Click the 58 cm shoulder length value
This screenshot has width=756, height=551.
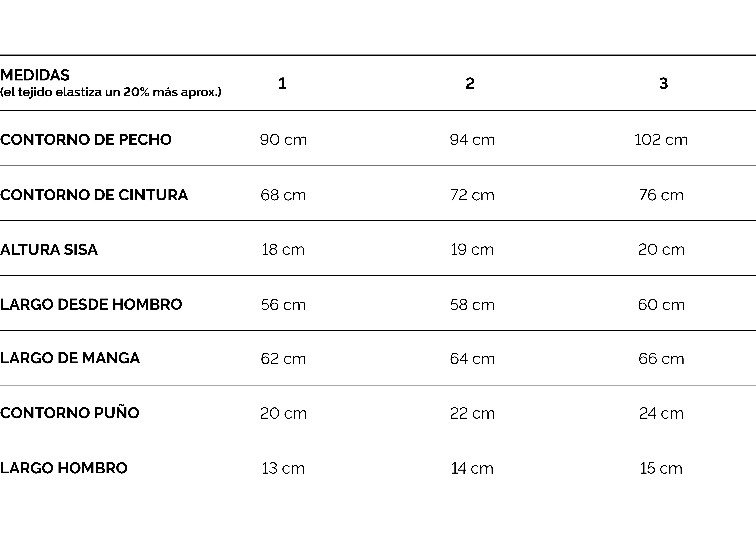[x=472, y=305]
